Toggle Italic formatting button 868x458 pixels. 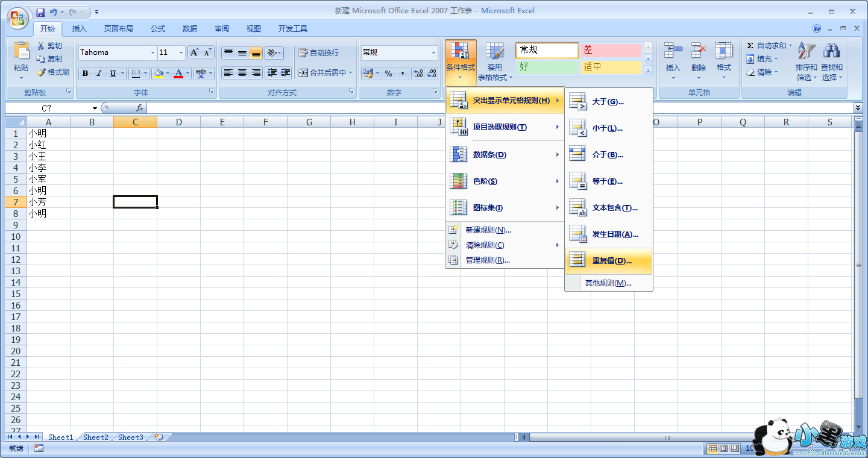point(99,74)
